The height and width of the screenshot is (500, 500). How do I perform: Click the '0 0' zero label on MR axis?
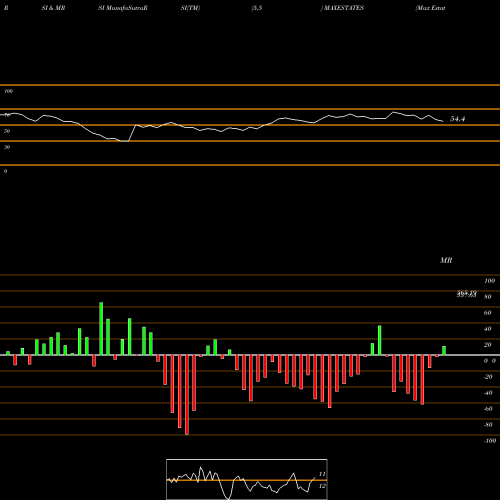[490, 361]
